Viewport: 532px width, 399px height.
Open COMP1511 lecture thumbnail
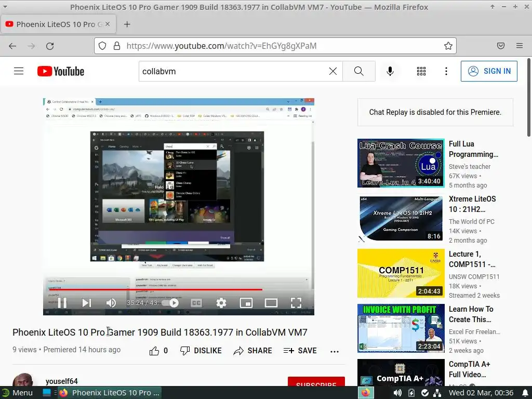[x=401, y=273]
